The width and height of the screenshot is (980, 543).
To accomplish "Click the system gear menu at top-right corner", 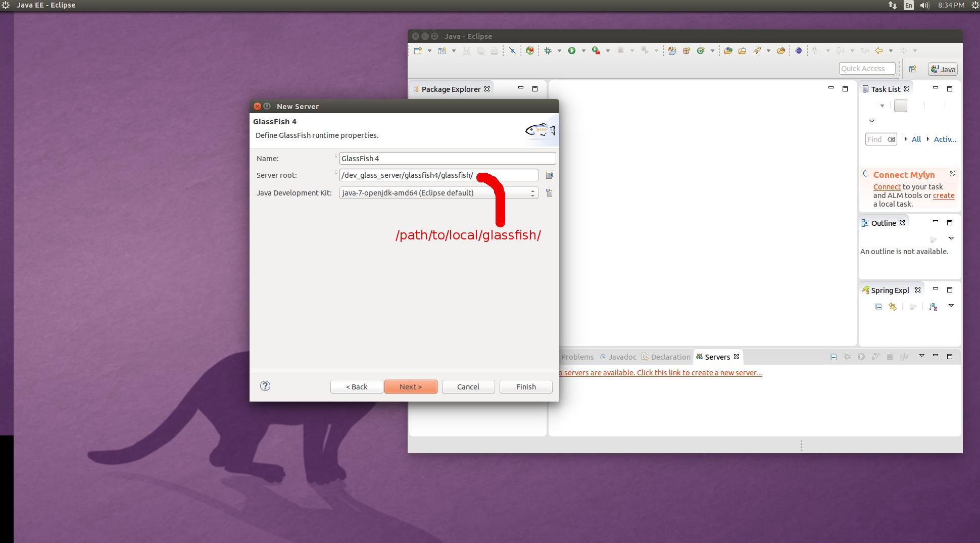I will pos(974,5).
